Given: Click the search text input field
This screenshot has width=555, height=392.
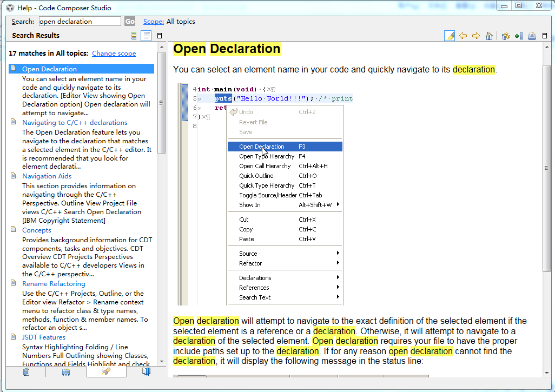Looking at the screenshot, I should point(80,22).
